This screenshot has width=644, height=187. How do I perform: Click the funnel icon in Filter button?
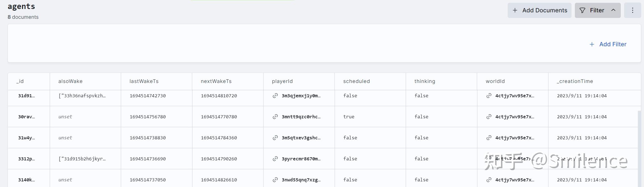coord(582,10)
